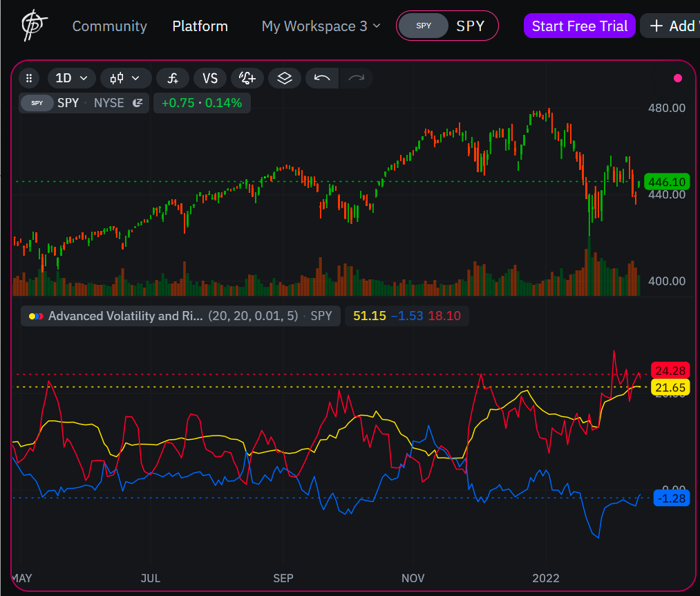Open the Indicators (fx) tool
This screenshot has height=596, width=700.
[172, 78]
